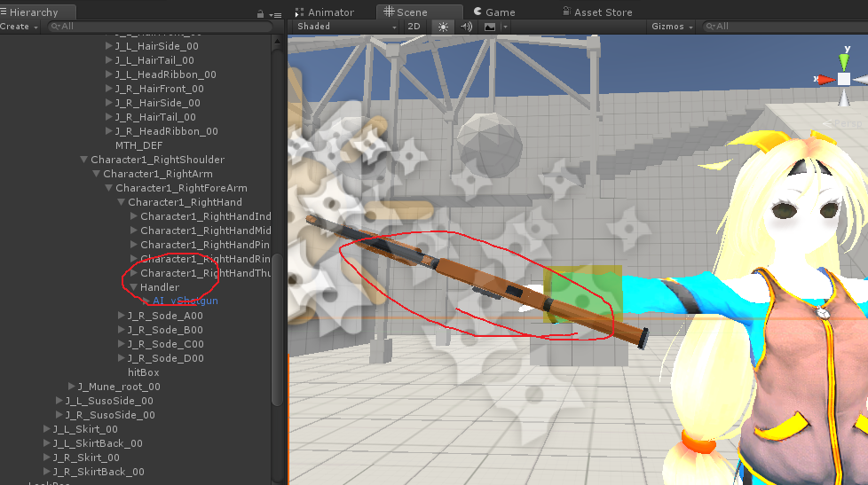Select J_L_SusoSide_00 in Hierarchy
Screen dimensions: 868x485
click(x=109, y=401)
